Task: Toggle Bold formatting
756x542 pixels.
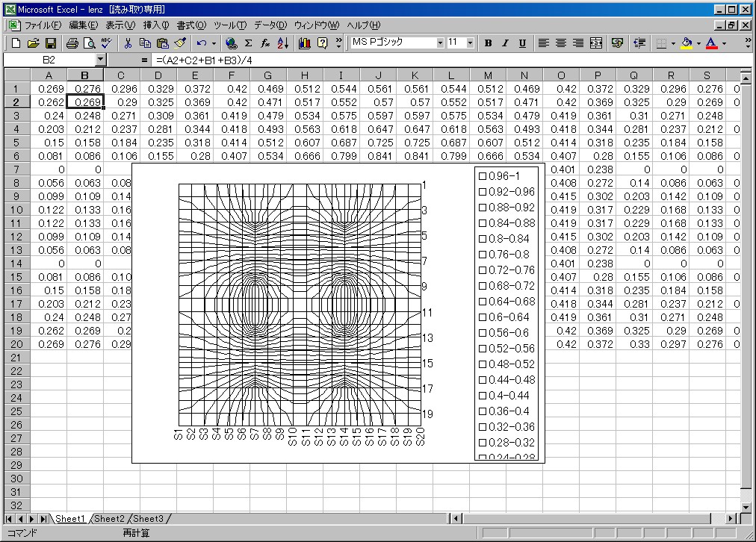Action: tap(488, 43)
